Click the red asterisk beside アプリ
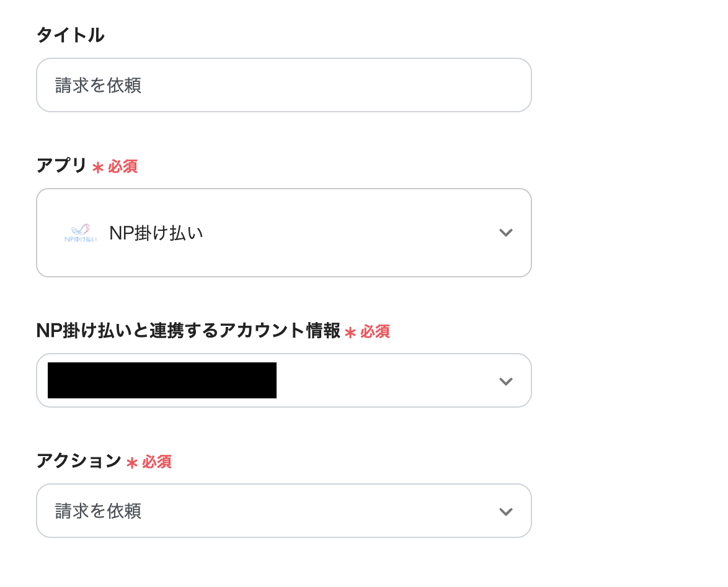The height and width of the screenshot is (587, 728). (x=97, y=168)
